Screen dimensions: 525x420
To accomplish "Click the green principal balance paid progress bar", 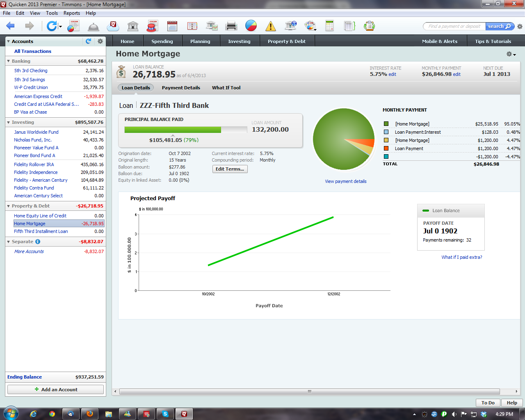I will (x=173, y=130).
